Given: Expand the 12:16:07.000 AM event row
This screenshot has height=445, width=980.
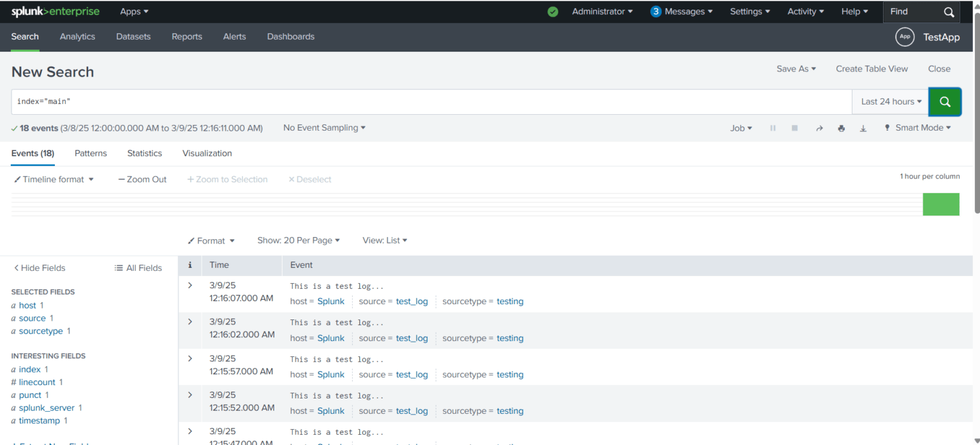Looking at the screenshot, I should [x=189, y=286].
